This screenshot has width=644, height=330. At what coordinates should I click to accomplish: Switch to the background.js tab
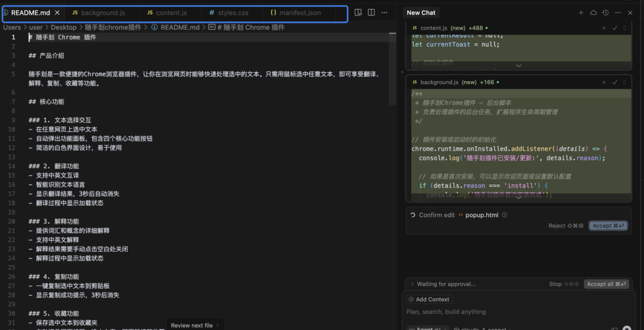click(x=103, y=13)
